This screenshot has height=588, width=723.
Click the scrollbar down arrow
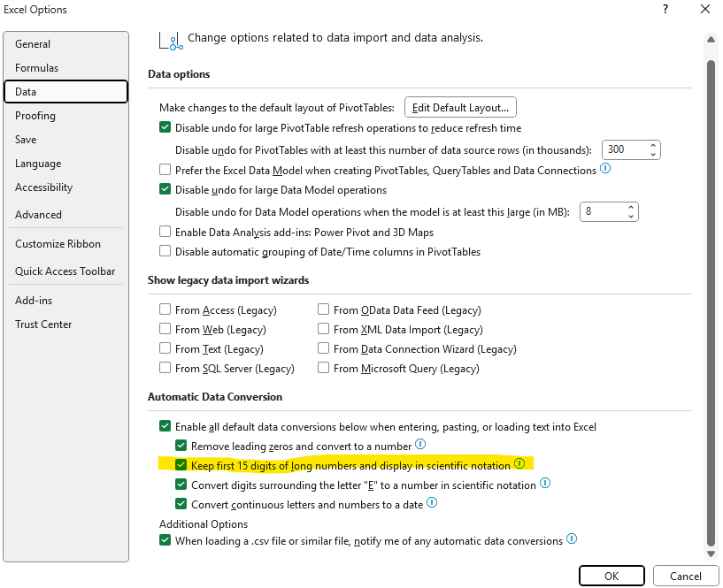coord(711,554)
